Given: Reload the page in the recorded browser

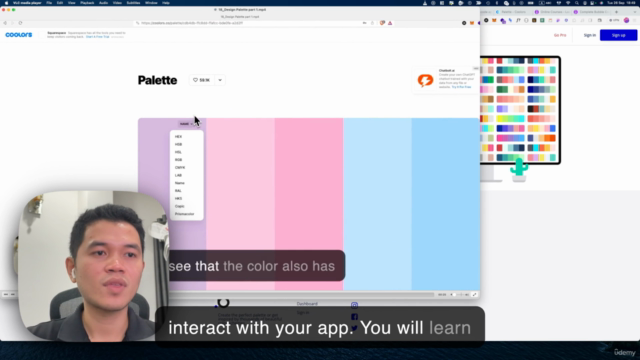Looking at the screenshot, I should click(20, 23).
